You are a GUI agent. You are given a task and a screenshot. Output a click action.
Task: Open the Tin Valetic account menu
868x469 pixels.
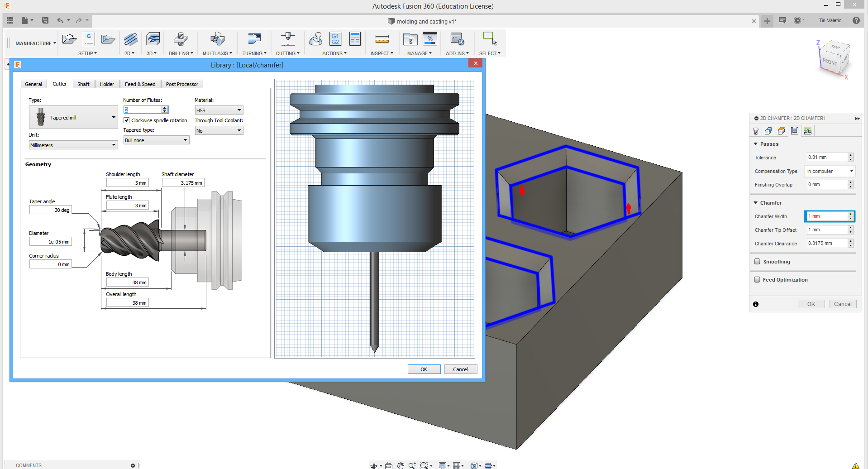click(x=830, y=20)
